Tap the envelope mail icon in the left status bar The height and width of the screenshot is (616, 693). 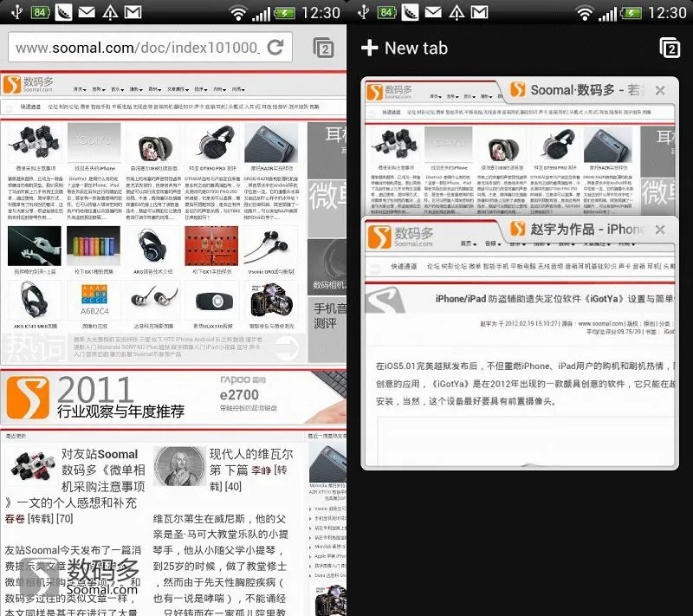[x=87, y=12]
